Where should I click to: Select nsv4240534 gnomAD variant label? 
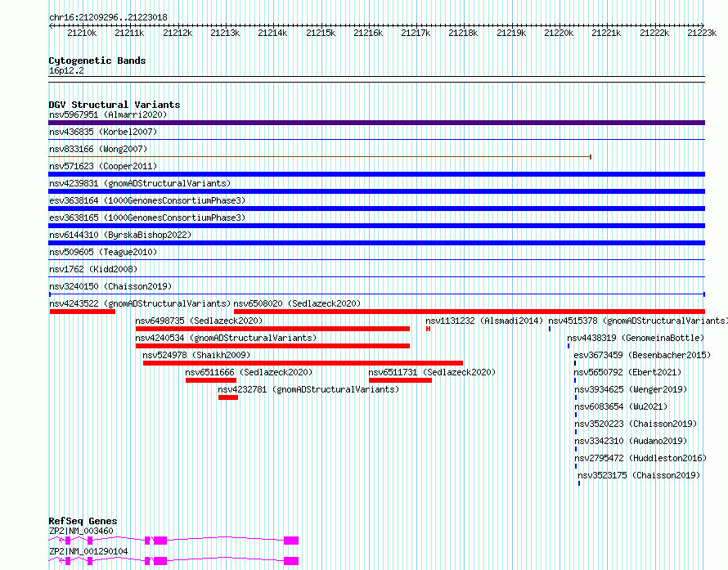click(226, 338)
